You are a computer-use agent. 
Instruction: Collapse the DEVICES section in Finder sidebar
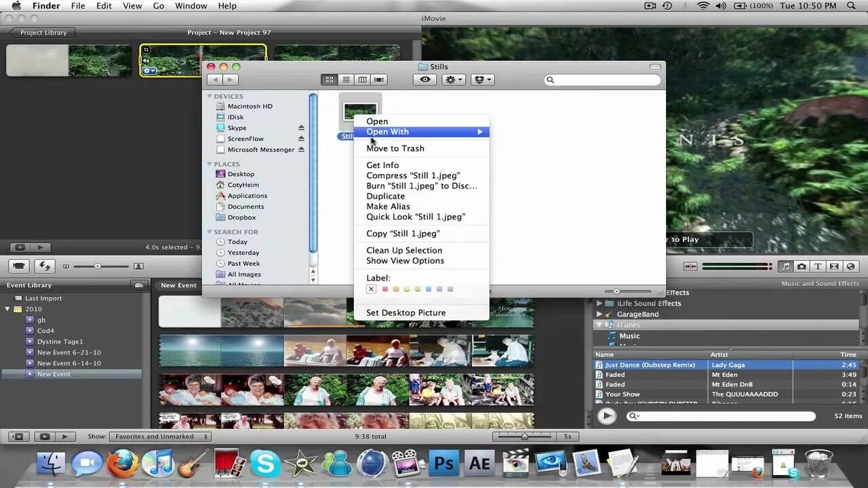pyautogui.click(x=210, y=96)
